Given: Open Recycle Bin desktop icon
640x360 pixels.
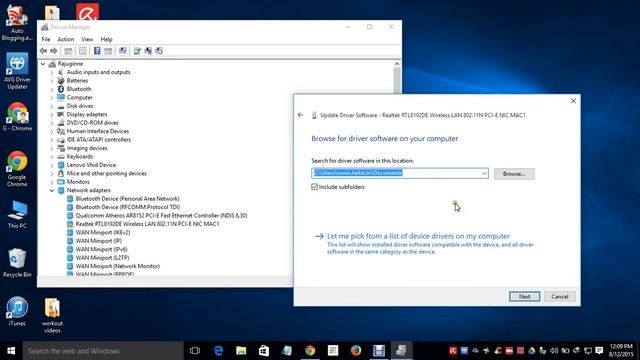Looking at the screenshot, I should pyautogui.click(x=17, y=263).
